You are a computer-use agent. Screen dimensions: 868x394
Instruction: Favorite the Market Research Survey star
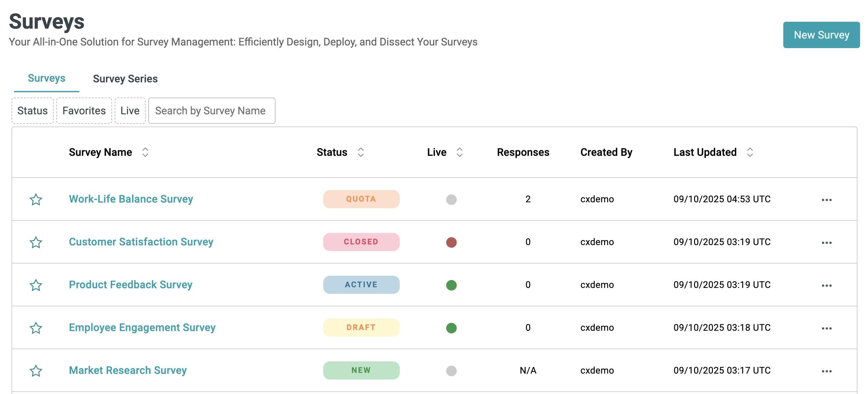(x=36, y=370)
